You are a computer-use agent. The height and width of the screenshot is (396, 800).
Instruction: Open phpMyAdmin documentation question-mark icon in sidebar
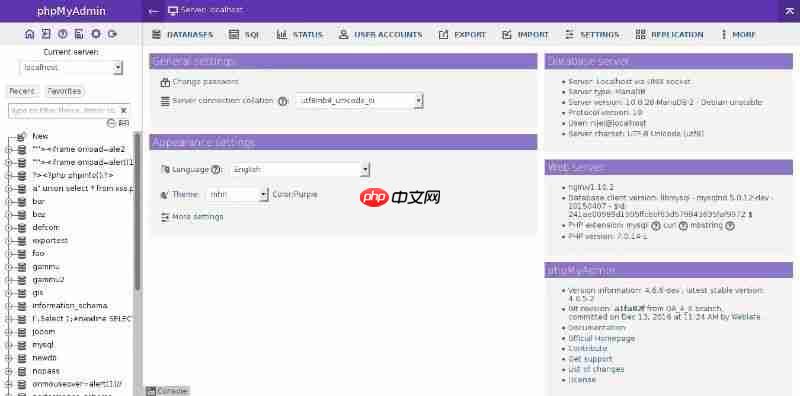[x=63, y=34]
